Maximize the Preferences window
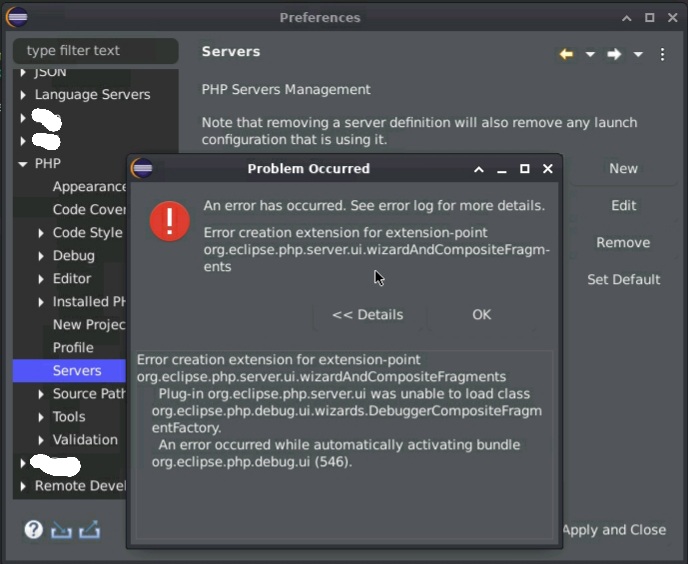688x564 pixels. click(650, 18)
